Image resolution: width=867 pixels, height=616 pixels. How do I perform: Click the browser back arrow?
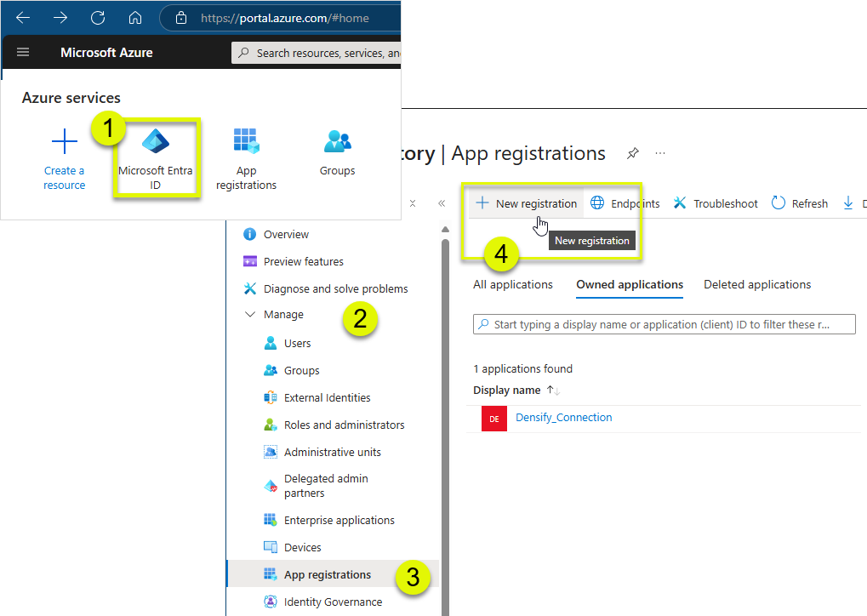(x=23, y=18)
